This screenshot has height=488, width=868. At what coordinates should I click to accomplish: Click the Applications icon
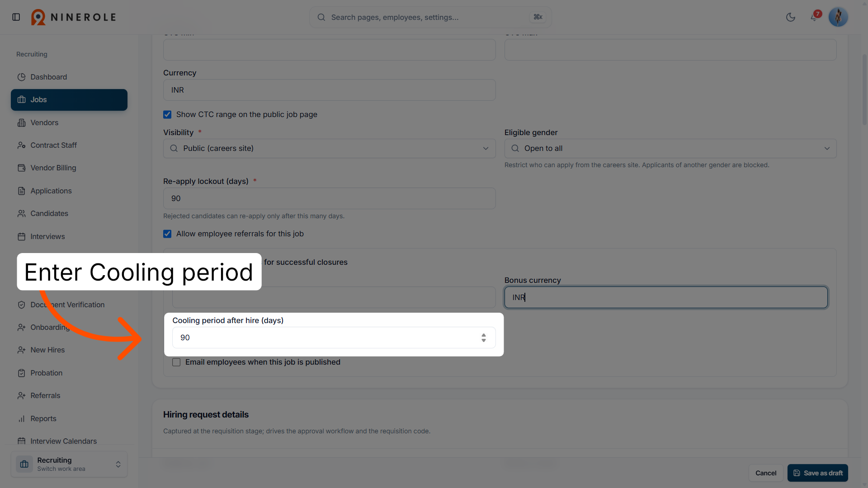[x=21, y=191]
